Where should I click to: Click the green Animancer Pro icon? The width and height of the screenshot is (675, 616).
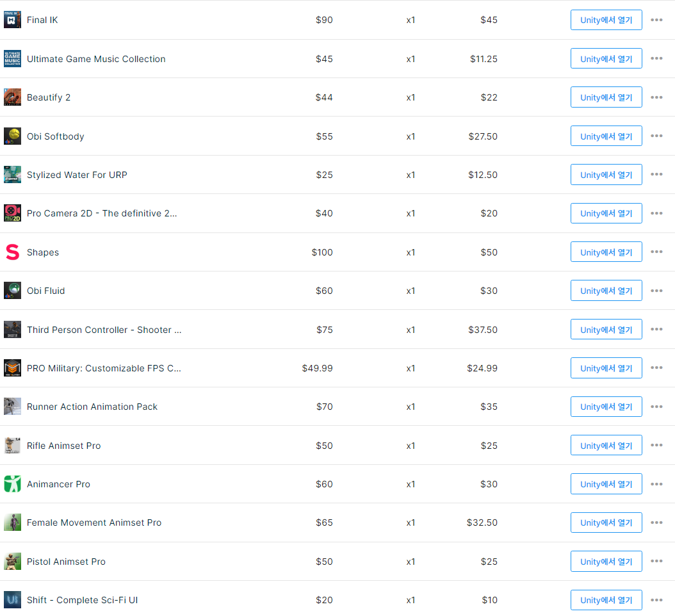pos(12,484)
